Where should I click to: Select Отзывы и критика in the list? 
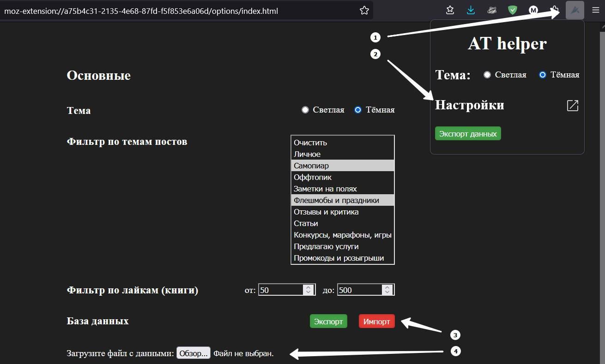[343, 212]
